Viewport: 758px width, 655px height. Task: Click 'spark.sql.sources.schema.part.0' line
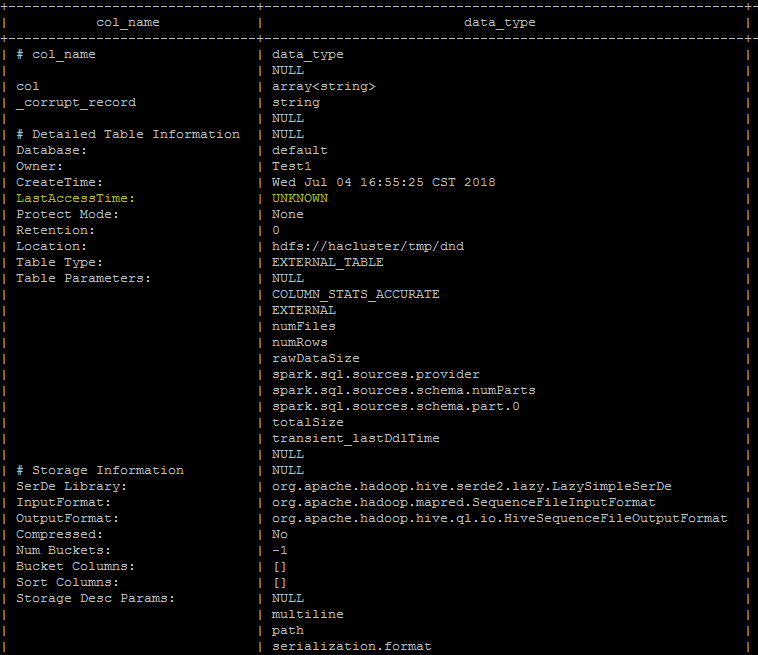(x=395, y=406)
